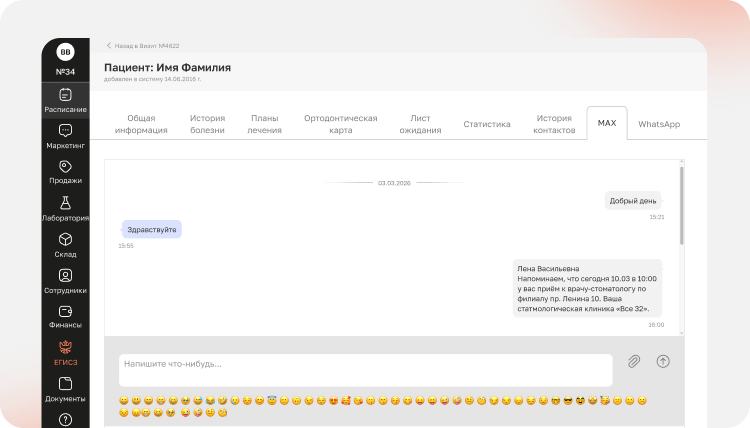Click the 15:55 message timestamp

tap(126, 246)
